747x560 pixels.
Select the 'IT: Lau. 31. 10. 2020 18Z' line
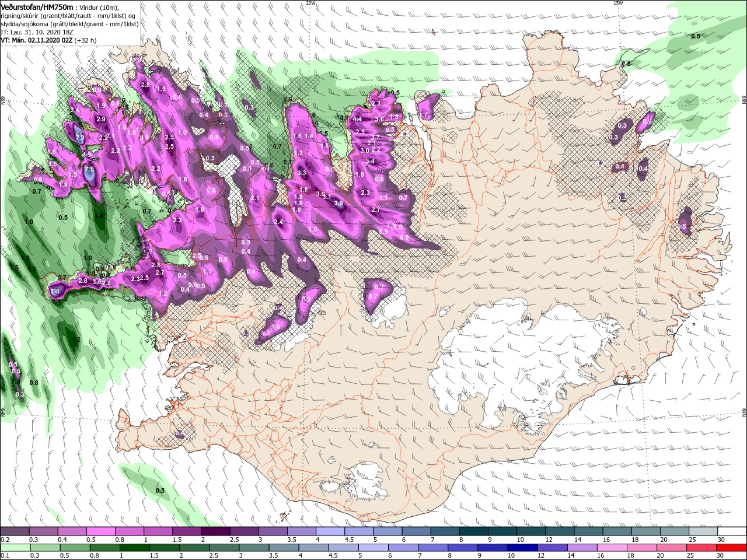click(x=37, y=32)
